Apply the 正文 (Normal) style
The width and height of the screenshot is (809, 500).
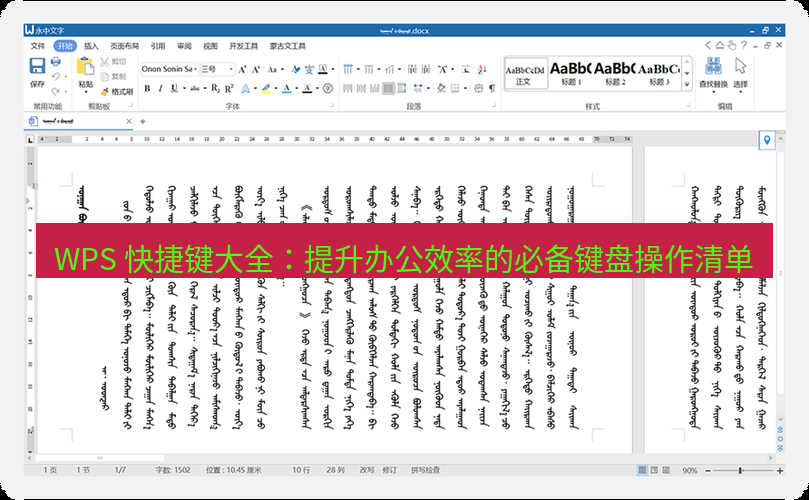click(525, 73)
